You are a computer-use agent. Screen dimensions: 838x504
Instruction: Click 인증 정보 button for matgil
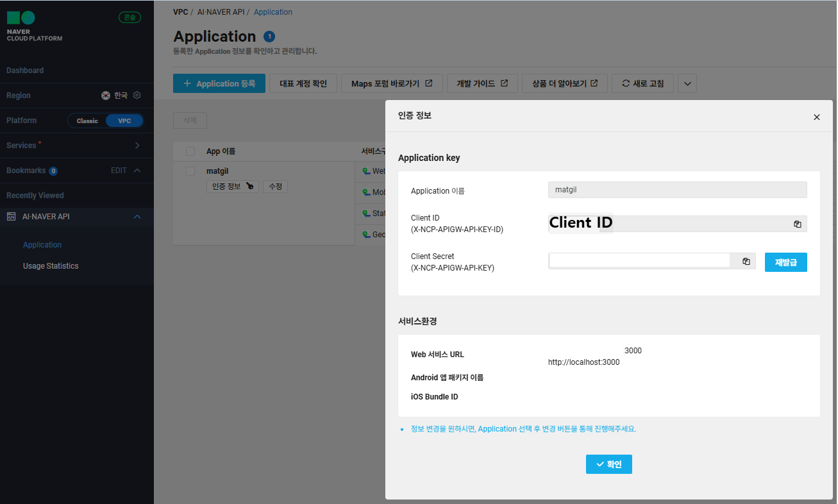coord(233,187)
